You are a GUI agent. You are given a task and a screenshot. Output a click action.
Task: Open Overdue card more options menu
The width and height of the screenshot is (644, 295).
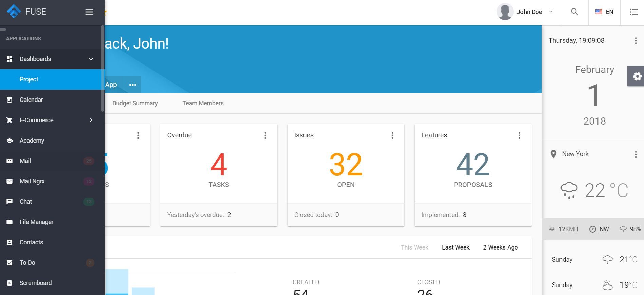click(x=265, y=135)
